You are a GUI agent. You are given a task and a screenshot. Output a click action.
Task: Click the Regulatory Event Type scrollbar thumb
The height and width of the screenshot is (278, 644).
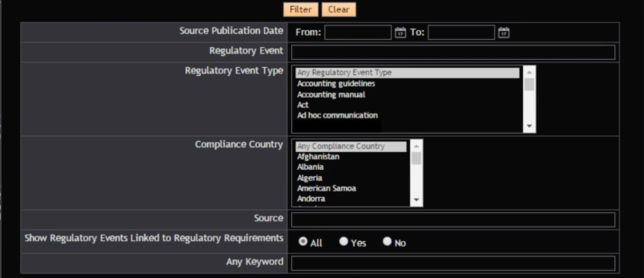529,85
